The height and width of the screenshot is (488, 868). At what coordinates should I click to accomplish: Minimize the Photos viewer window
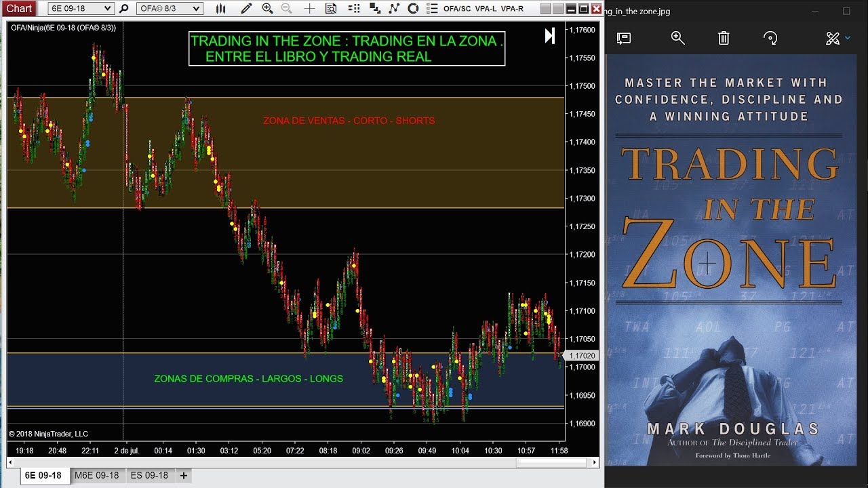tap(814, 11)
